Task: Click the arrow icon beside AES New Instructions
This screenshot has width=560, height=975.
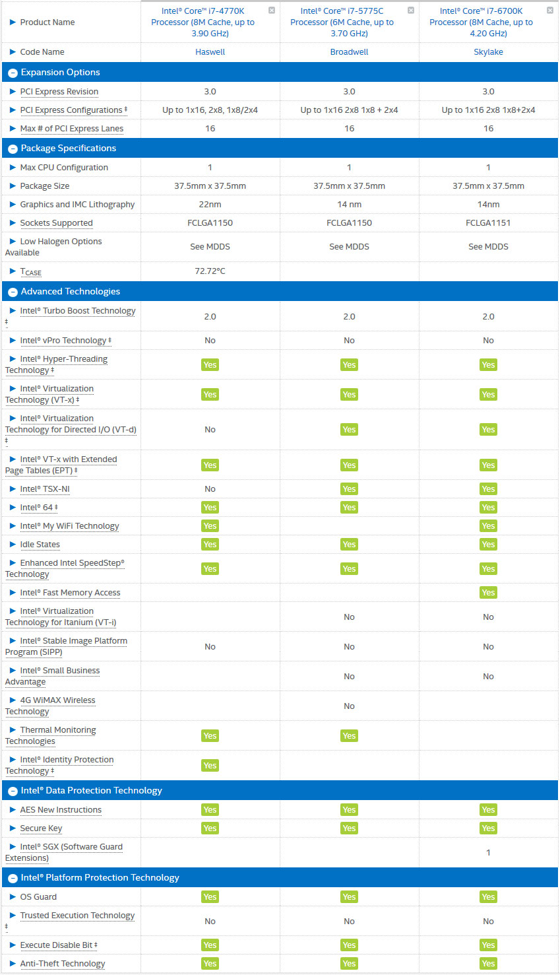Action: point(13,810)
